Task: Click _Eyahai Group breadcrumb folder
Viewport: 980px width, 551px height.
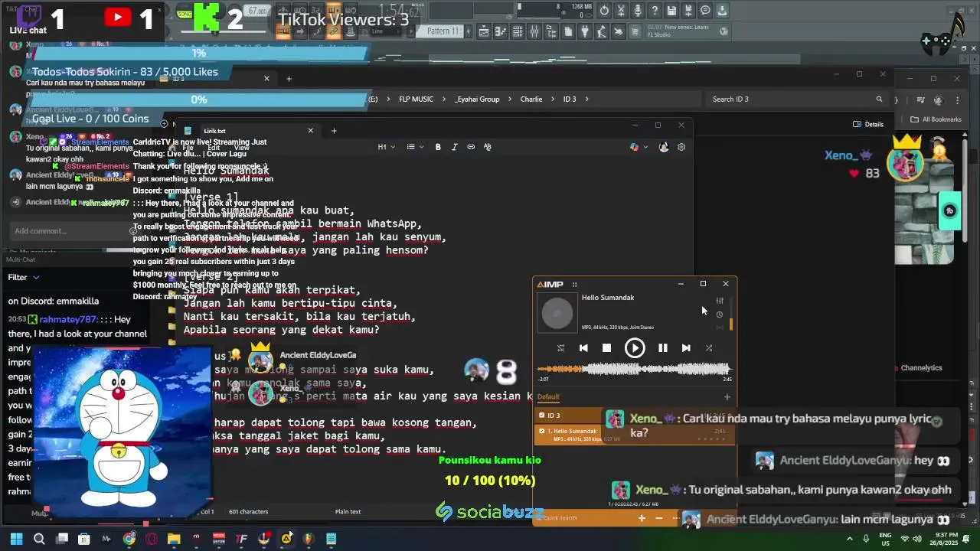Action: tap(477, 99)
